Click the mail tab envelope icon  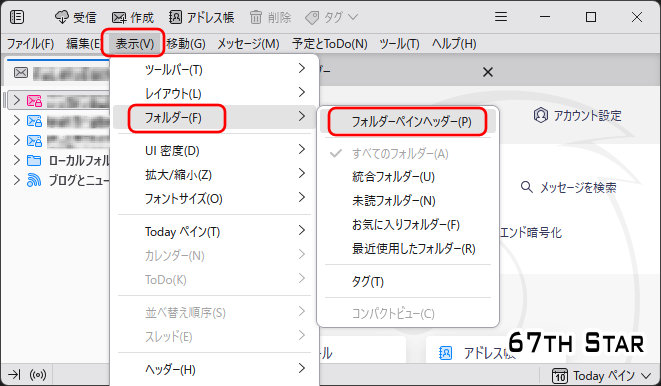click(21, 73)
